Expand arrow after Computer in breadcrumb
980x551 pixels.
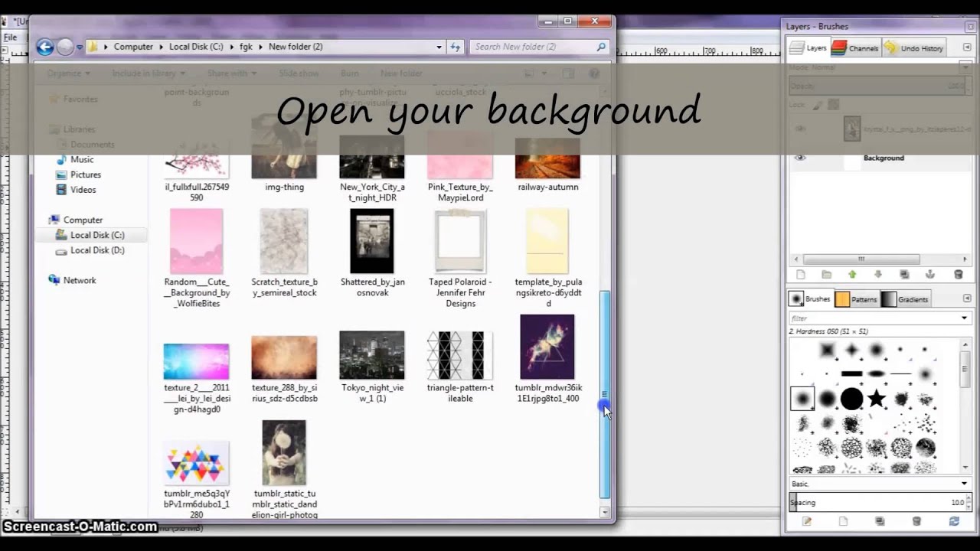[161, 47]
